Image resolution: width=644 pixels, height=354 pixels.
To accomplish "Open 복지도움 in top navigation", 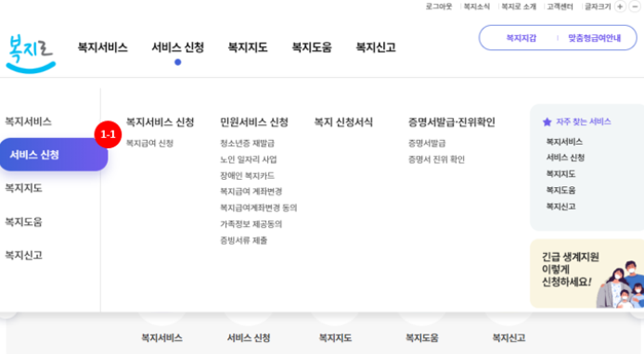I will (312, 47).
